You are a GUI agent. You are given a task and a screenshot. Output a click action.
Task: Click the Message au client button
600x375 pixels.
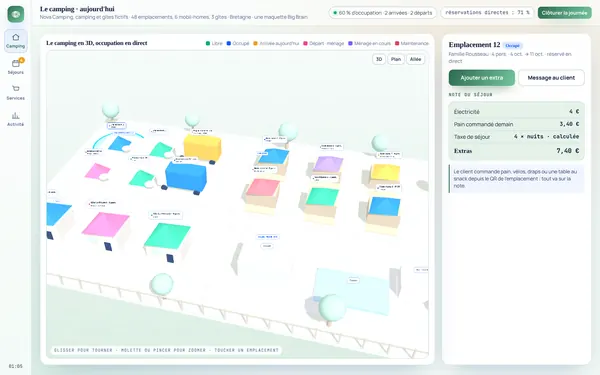pyautogui.click(x=551, y=78)
